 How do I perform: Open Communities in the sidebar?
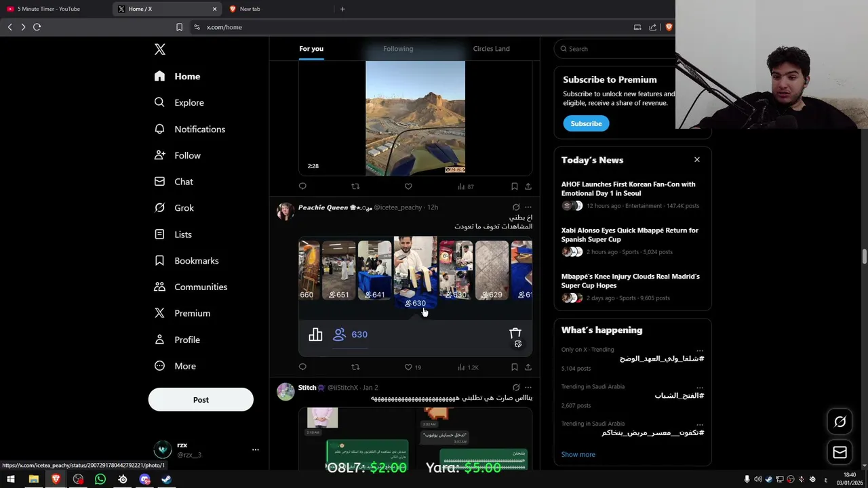(x=191, y=287)
